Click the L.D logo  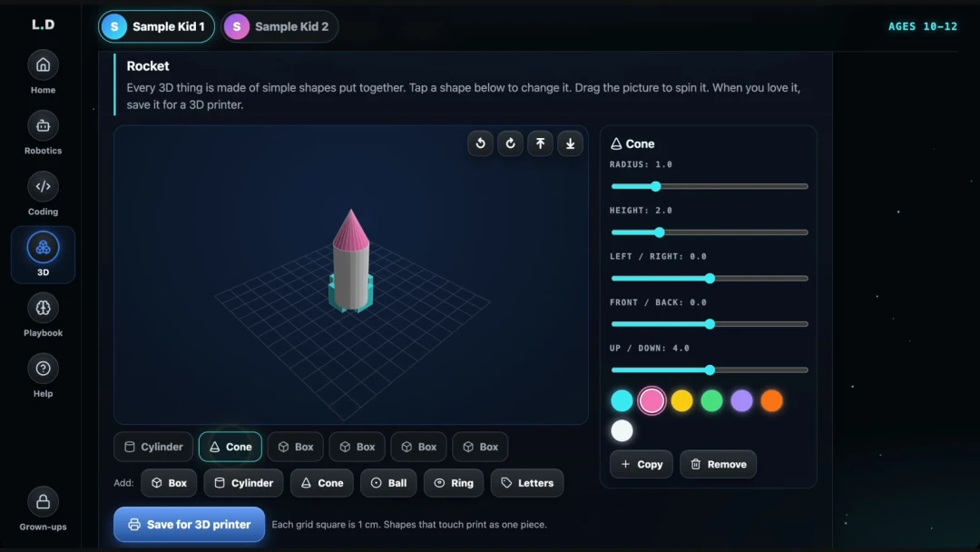point(44,25)
